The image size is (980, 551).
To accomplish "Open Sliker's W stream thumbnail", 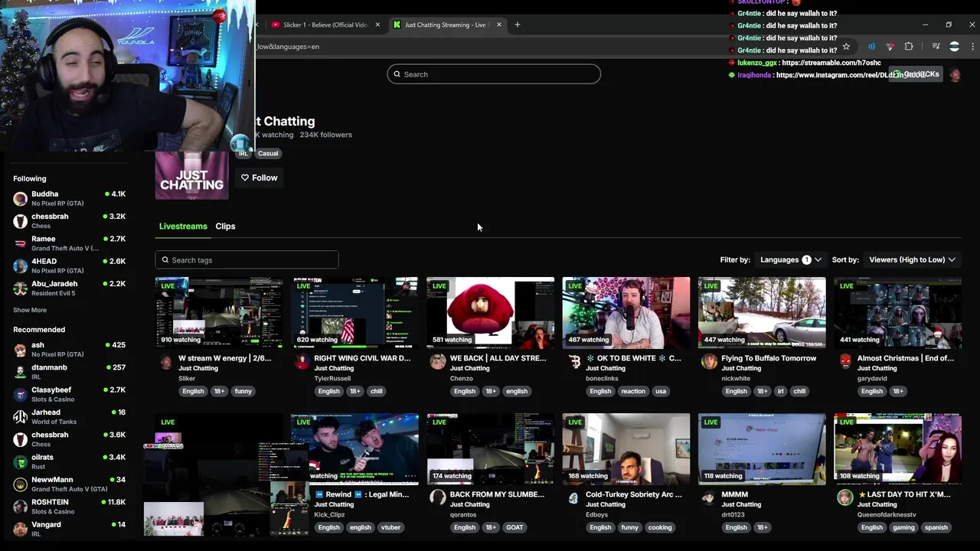I will [x=219, y=313].
